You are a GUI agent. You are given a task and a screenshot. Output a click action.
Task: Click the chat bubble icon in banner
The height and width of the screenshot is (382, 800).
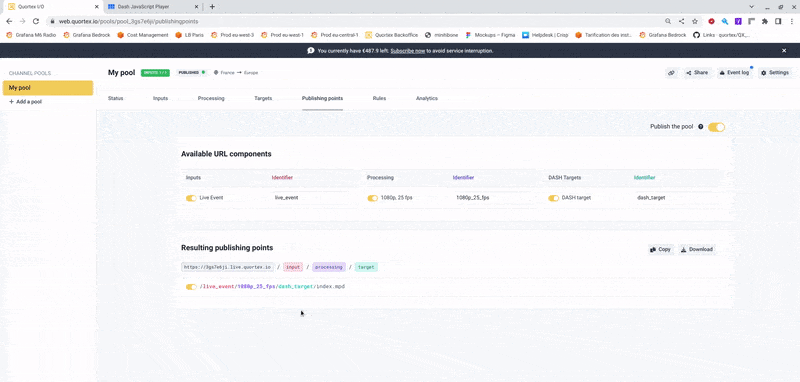pyautogui.click(x=311, y=50)
